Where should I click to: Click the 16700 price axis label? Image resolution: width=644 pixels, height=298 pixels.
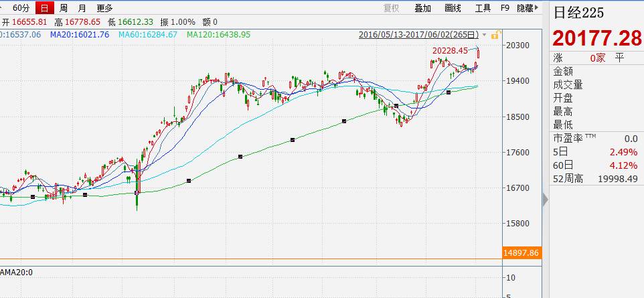click(518, 188)
